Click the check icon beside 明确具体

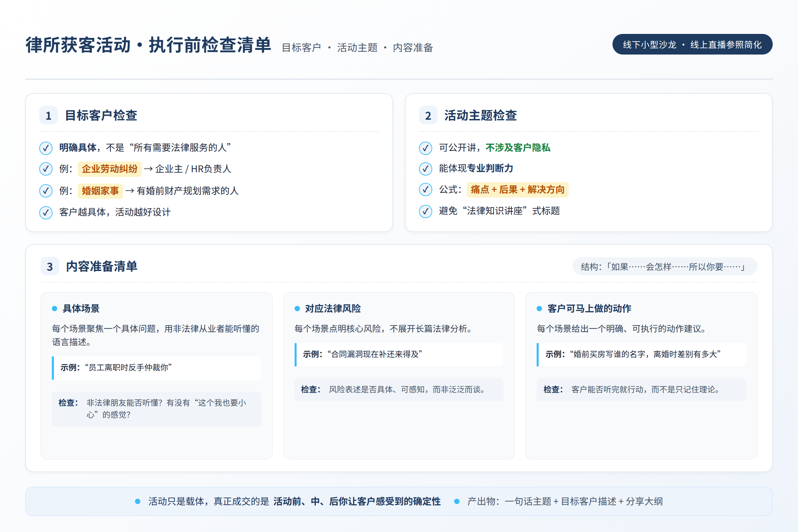[x=46, y=148]
